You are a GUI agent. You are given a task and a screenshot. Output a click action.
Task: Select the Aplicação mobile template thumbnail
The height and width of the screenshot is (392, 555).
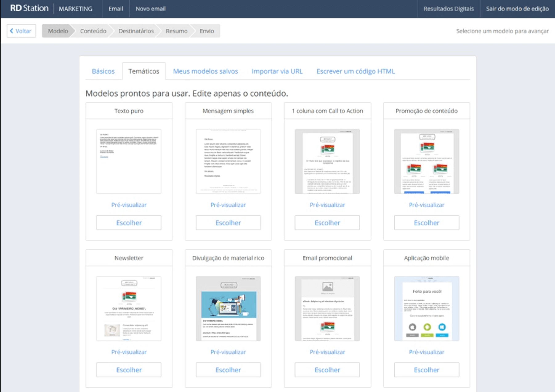(x=427, y=308)
